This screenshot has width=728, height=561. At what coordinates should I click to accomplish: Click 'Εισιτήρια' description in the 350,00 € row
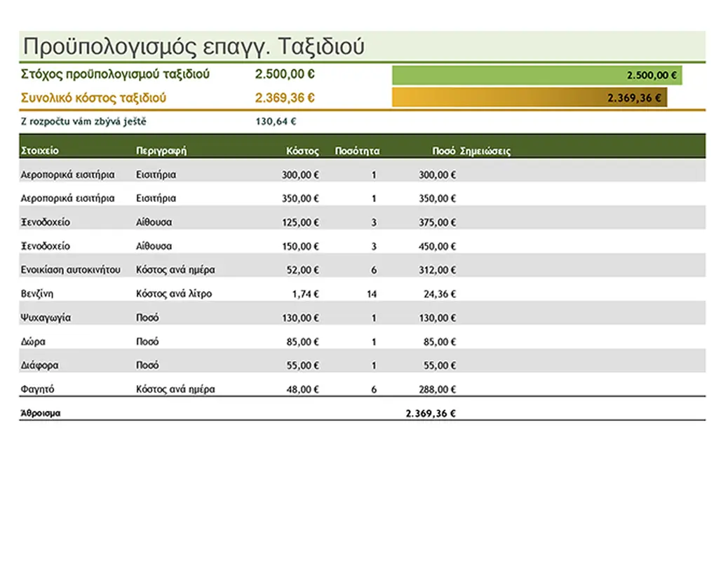coord(156,198)
